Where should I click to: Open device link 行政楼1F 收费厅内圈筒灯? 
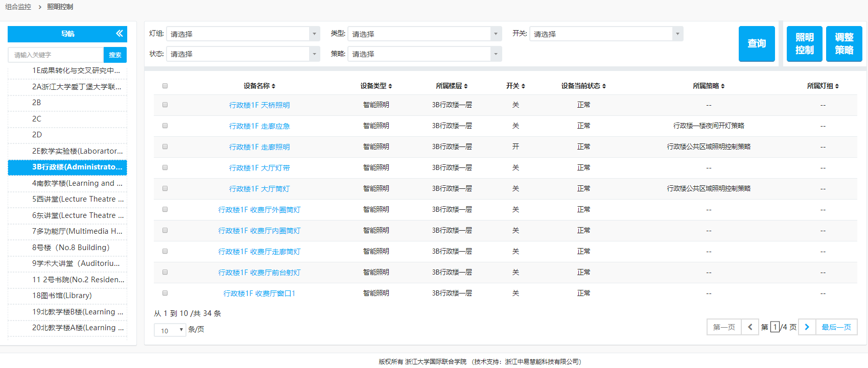point(260,231)
